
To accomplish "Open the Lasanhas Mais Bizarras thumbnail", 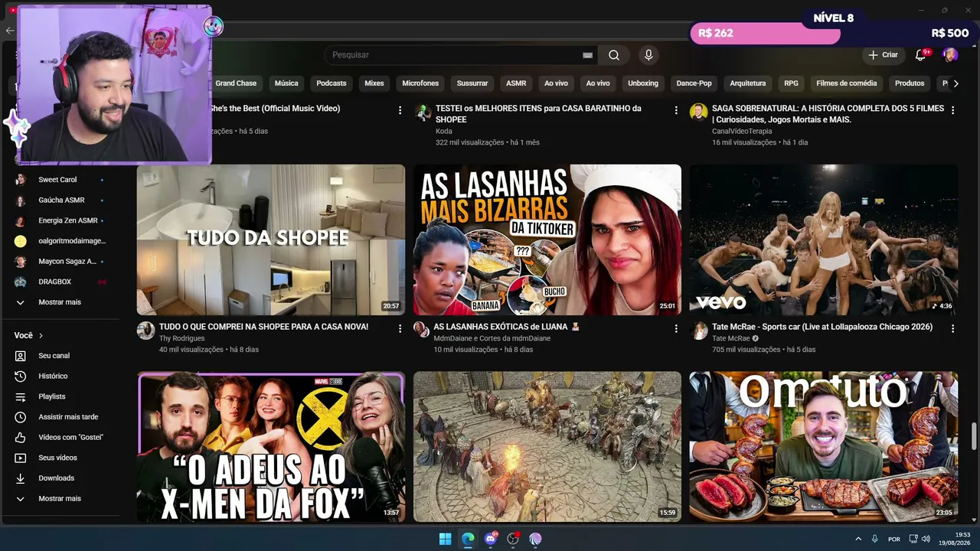I will 547,240.
